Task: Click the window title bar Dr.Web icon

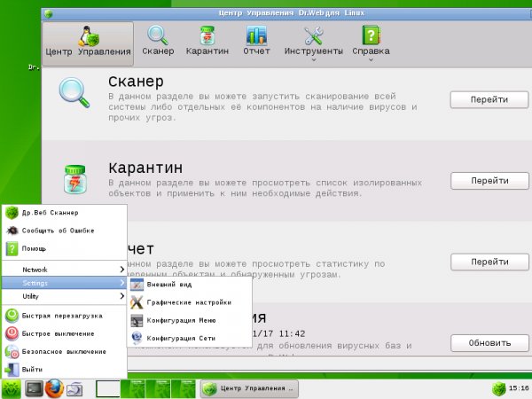Action: click(49, 13)
